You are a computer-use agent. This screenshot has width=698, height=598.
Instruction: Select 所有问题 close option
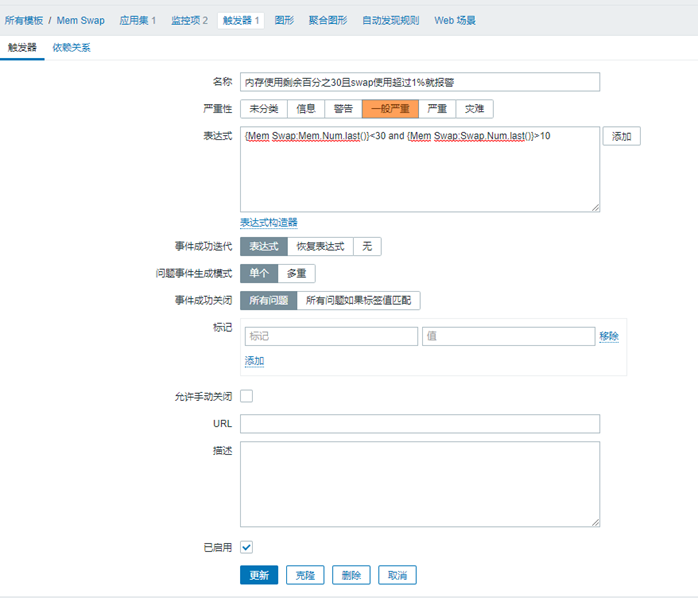click(x=268, y=301)
